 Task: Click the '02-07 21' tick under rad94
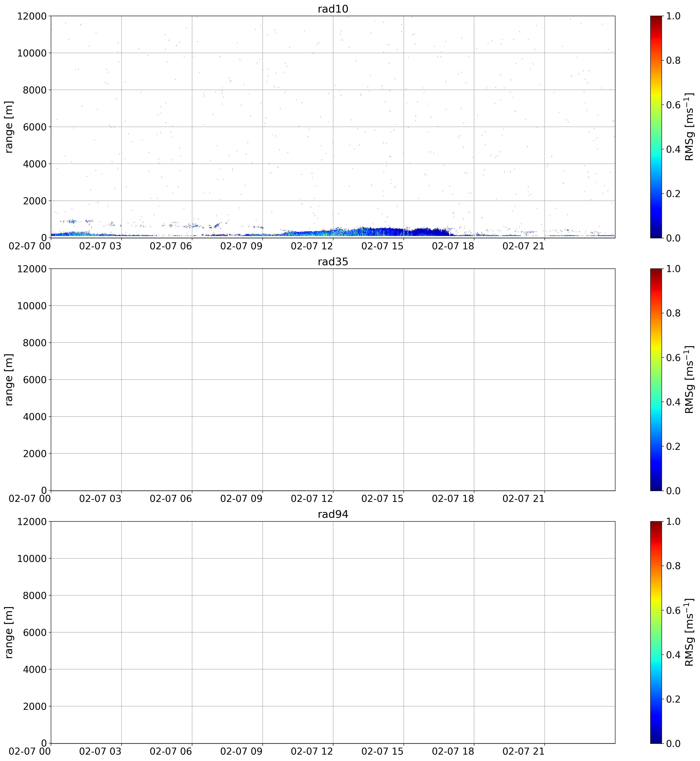(523, 751)
